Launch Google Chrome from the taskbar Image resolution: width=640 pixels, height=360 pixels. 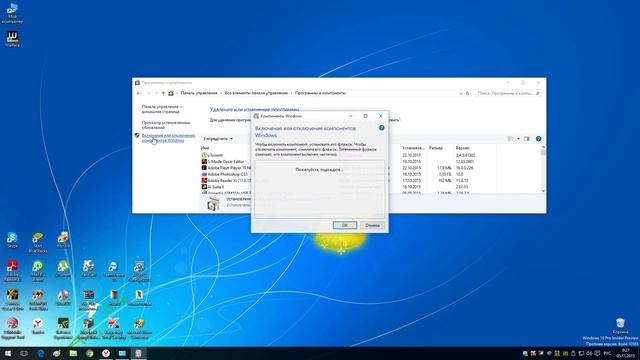click(x=89, y=353)
